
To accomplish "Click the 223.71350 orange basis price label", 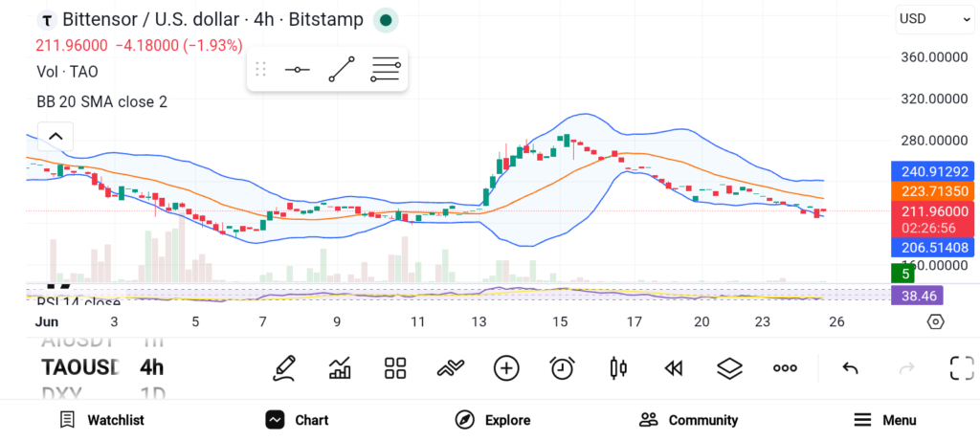I will click(x=932, y=191).
